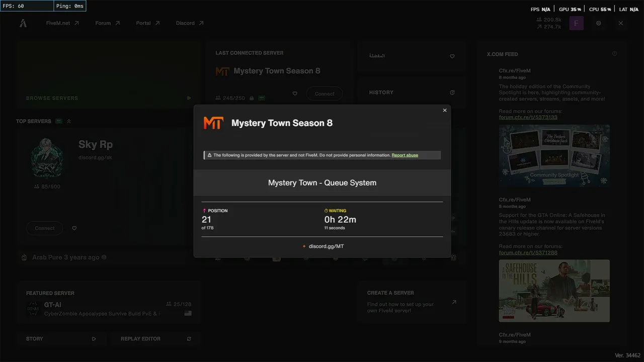Viewport: 644px width, 362px height.
Task: Select the Sky Rp server name
Action: tap(96, 145)
